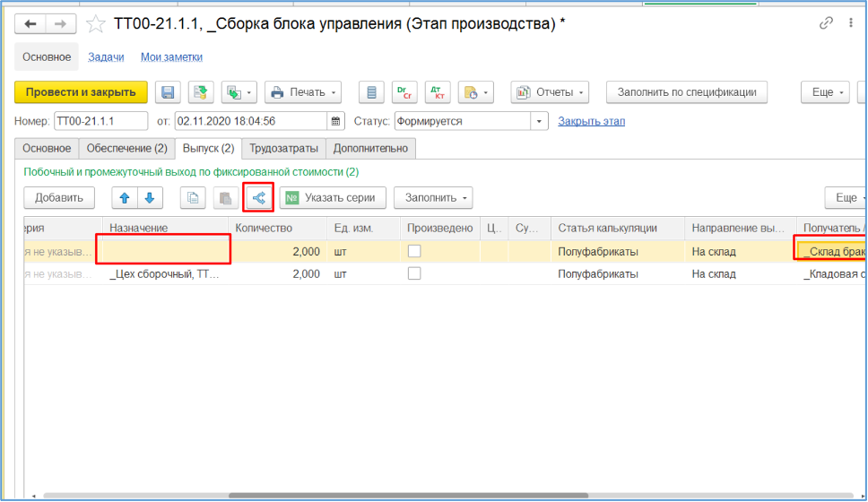Switch to the Выпуск (2) tab
Viewport: 868px width, 502px height.
point(209,148)
